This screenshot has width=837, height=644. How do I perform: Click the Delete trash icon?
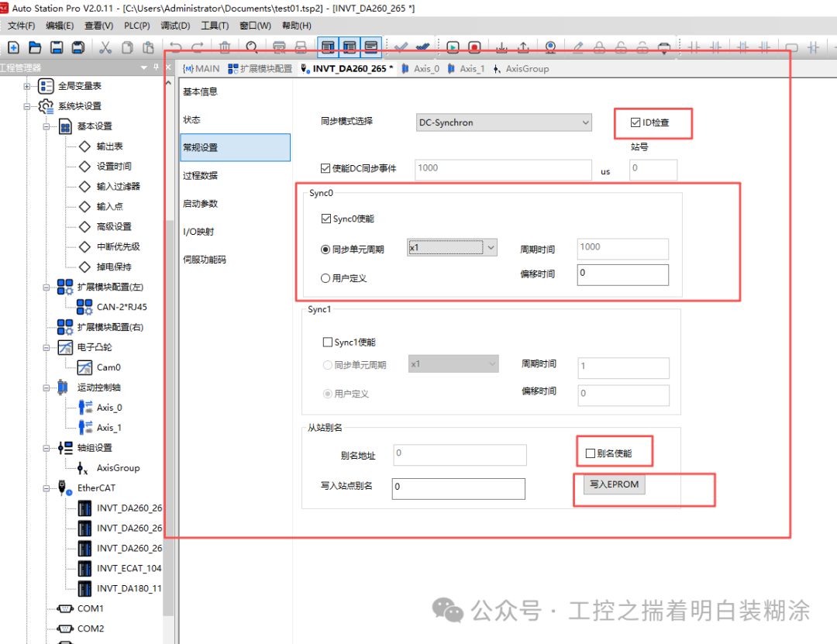click(225, 47)
